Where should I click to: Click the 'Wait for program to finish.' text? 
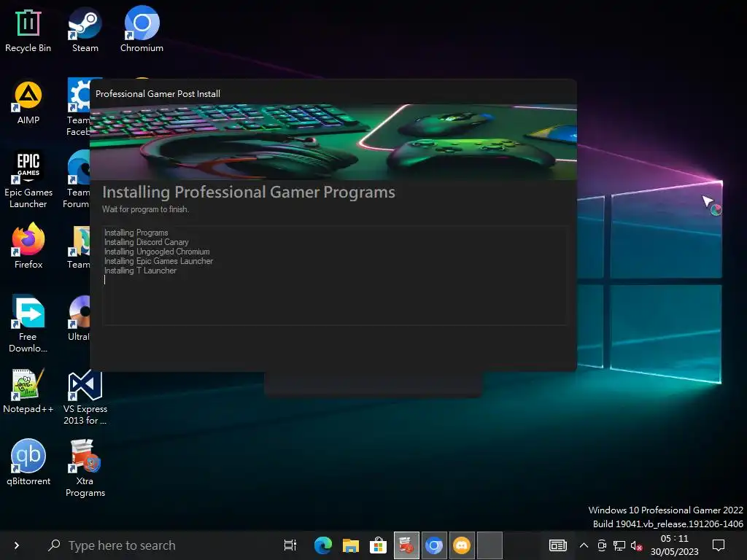145,209
